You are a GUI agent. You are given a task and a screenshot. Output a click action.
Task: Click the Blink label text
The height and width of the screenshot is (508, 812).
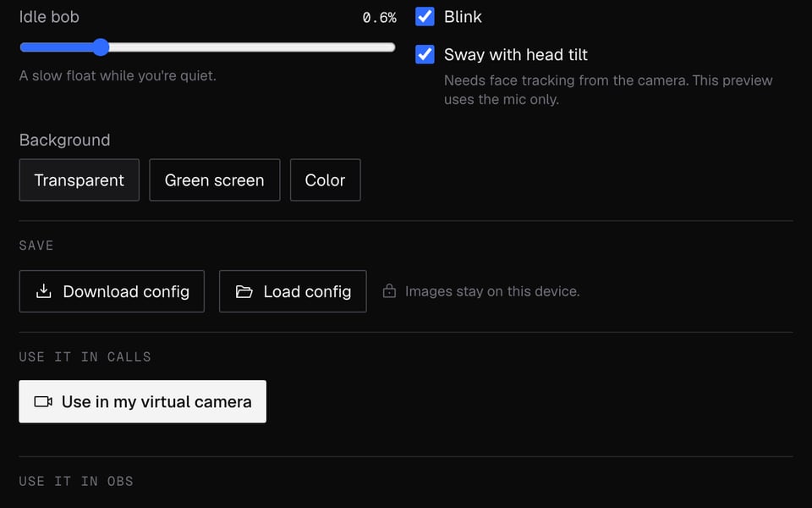pyautogui.click(x=463, y=17)
